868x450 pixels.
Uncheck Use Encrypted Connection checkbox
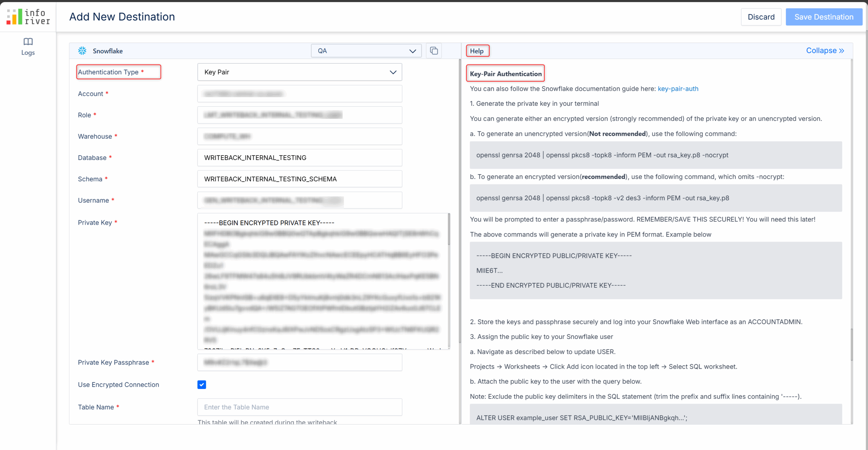tap(201, 385)
